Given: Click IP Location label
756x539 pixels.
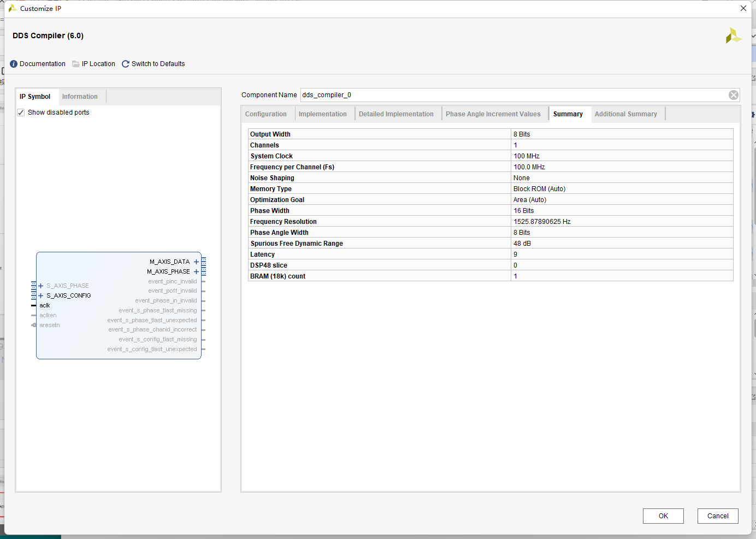Looking at the screenshot, I should (x=98, y=64).
